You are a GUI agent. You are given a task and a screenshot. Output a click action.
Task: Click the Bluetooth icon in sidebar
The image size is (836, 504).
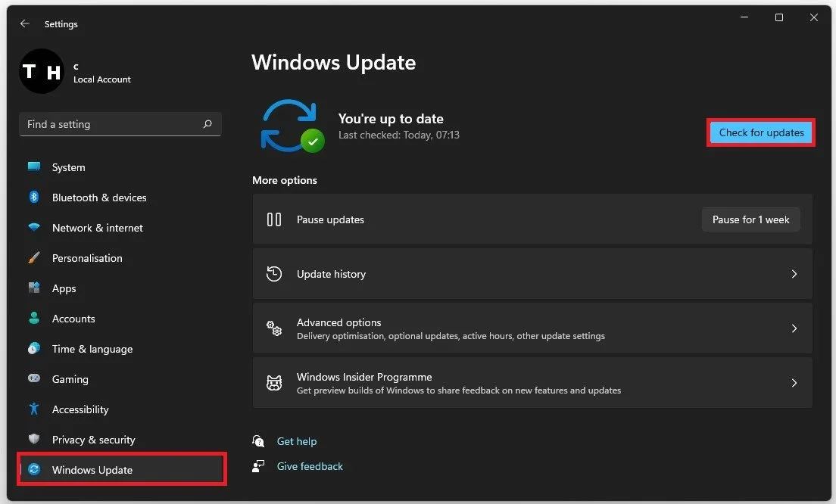coord(34,197)
